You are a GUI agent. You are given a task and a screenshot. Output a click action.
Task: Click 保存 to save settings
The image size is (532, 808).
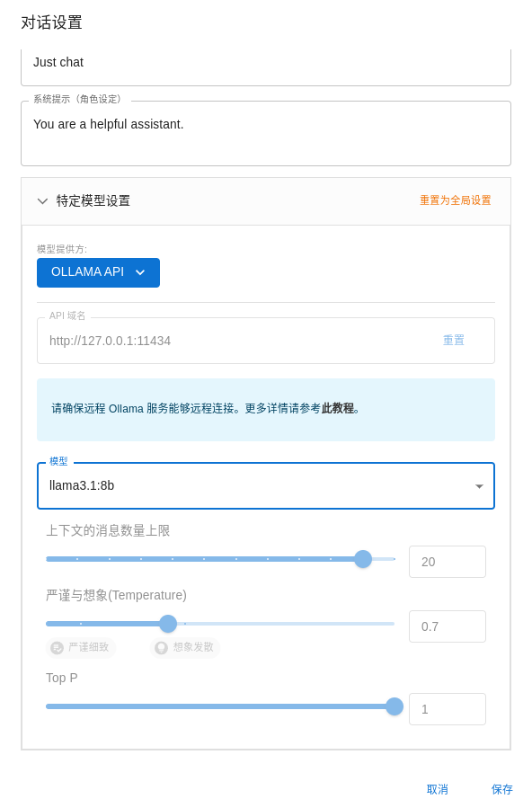click(501, 789)
